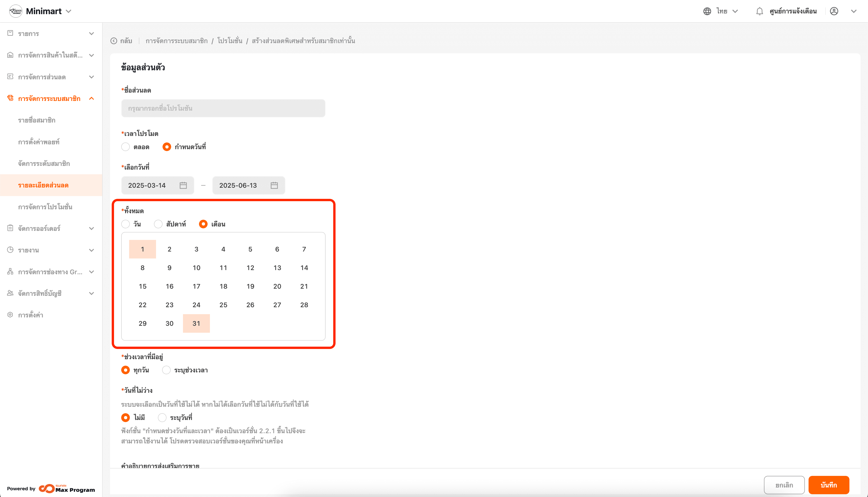This screenshot has height=497, width=868.
Task: Open the Minimart store dropdown
Action: click(x=68, y=11)
